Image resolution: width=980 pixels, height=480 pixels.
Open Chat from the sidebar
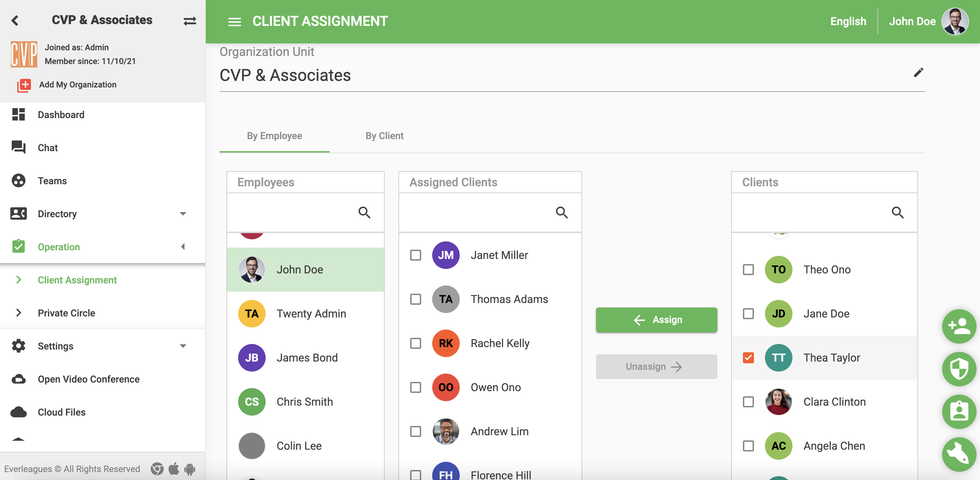47,148
